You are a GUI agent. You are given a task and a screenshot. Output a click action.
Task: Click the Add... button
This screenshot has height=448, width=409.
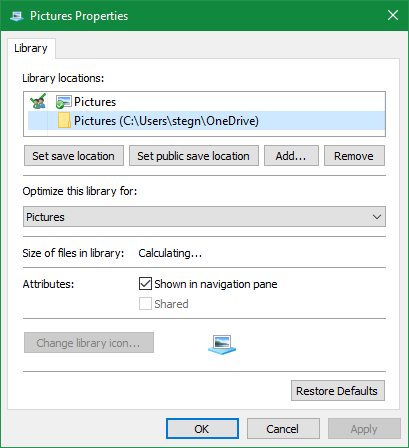291,156
